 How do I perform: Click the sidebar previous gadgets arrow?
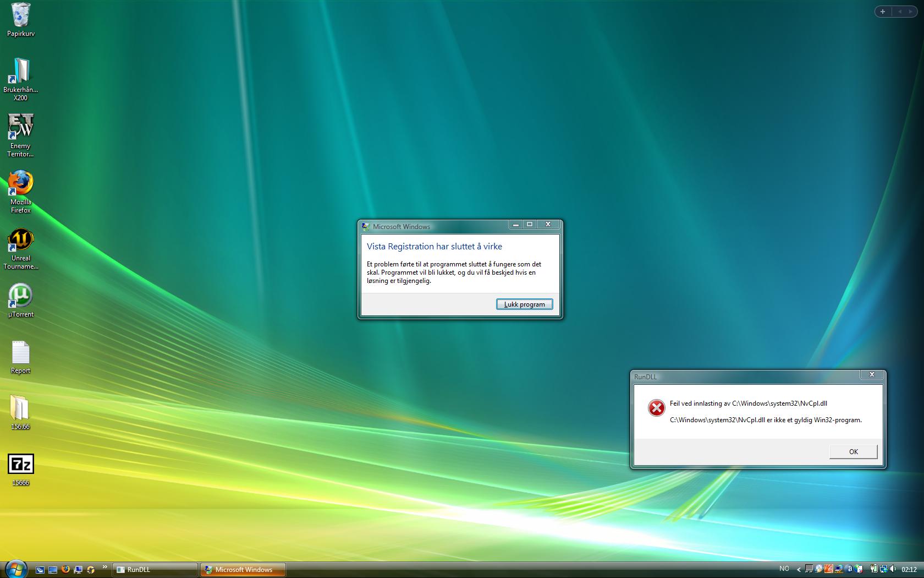tap(900, 11)
